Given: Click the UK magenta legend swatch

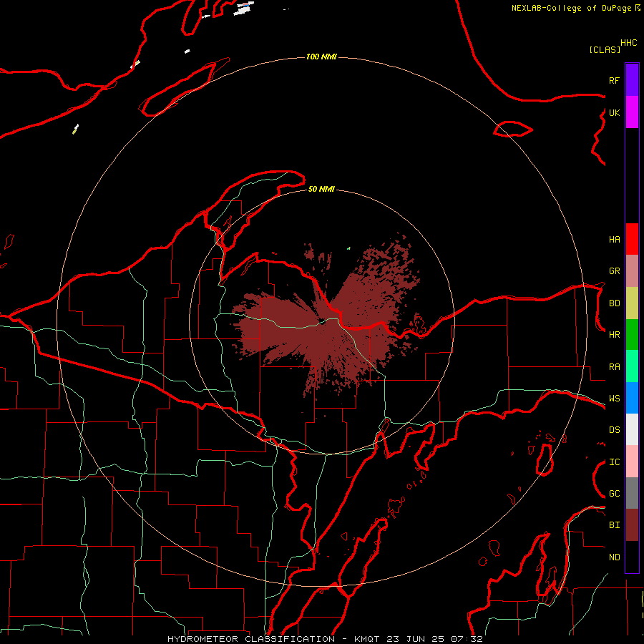Looking at the screenshot, I should 632,112.
